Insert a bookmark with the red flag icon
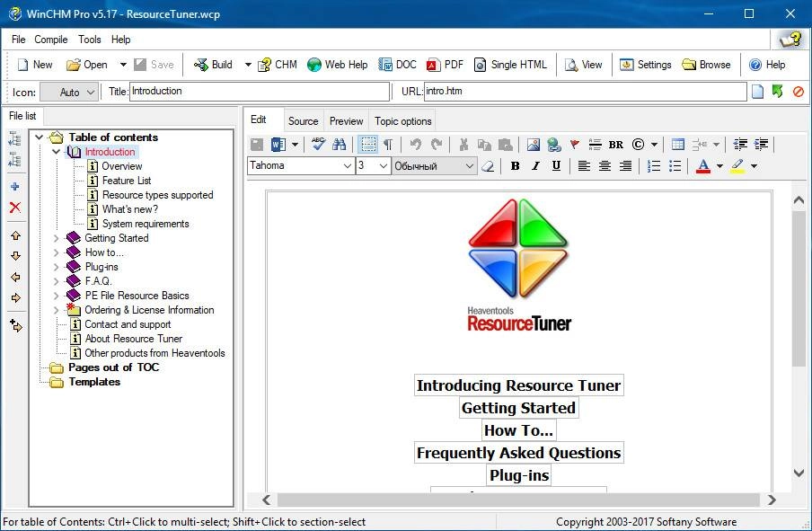 (x=574, y=145)
